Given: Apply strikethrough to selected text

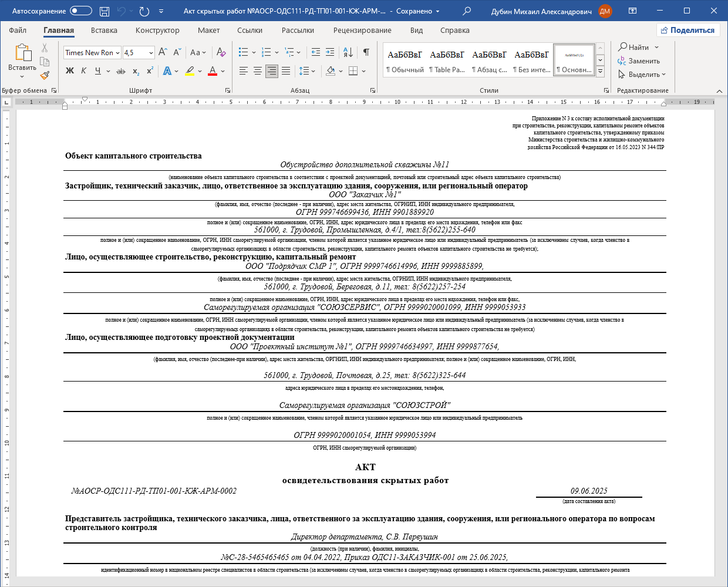Looking at the screenshot, I should pos(121,71).
